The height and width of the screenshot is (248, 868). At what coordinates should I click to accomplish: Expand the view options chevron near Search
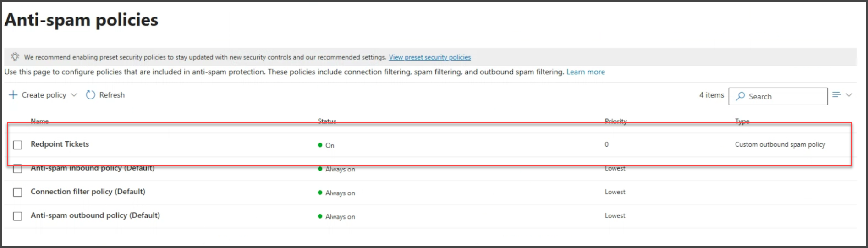point(849,95)
